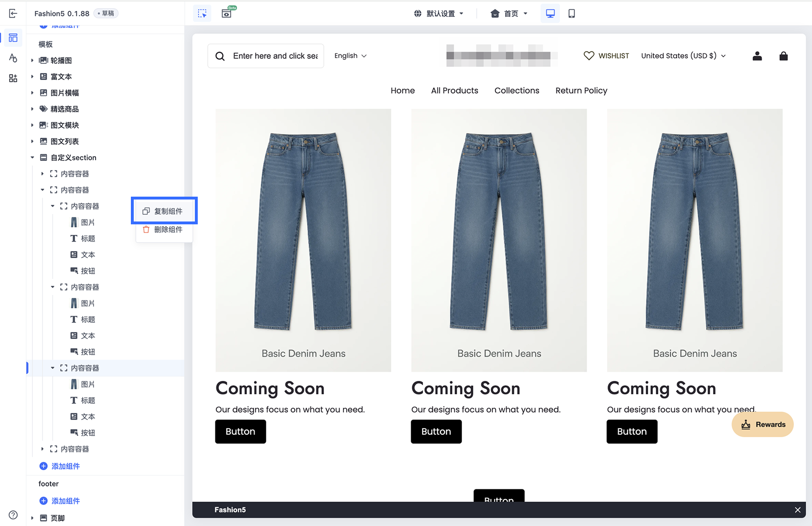Viewport: 812px width, 526px height.
Task: Open the user account icon
Action: pos(757,56)
